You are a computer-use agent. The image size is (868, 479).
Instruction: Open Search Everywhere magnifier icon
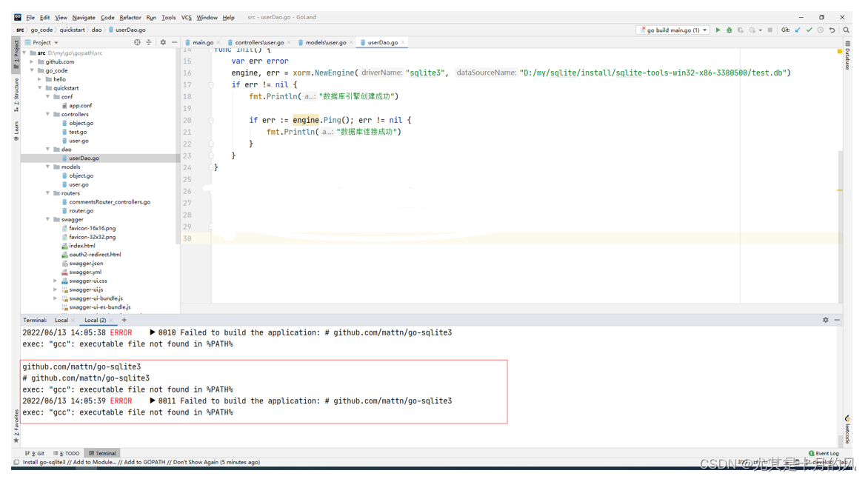tap(846, 30)
